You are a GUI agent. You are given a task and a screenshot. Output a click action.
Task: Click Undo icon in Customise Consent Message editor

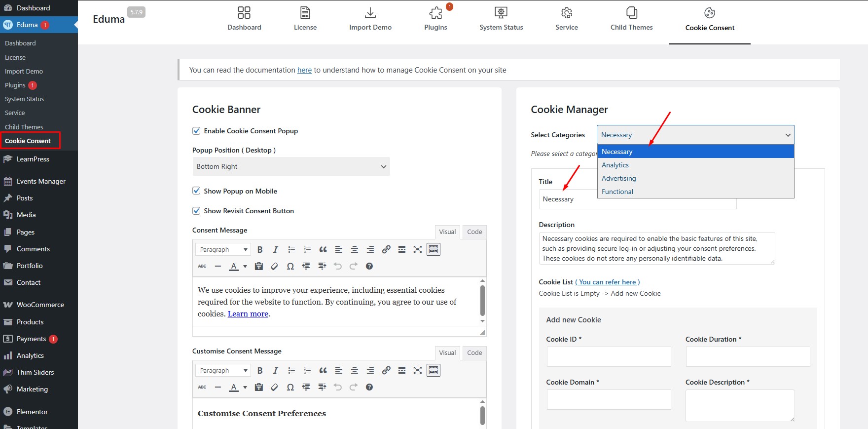pos(338,388)
